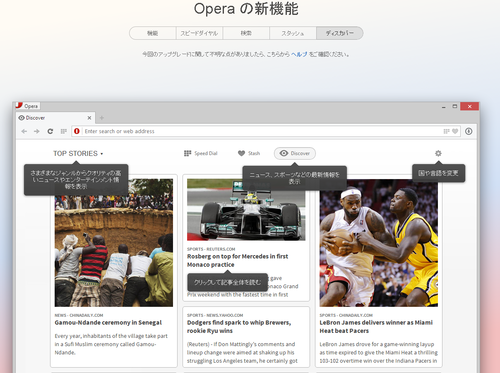This screenshot has height=373, width=500.
Task: Open the ヘルプ link
Action: pyautogui.click(x=299, y=54)
